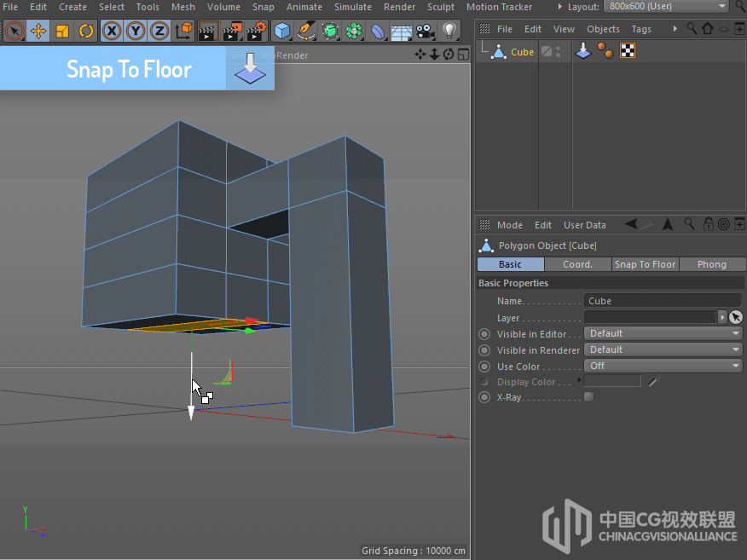Click Object Manager eye filter icon
The height and width of the screenshot is (560, 747).
pyautogui.click(x=724, y=30)
